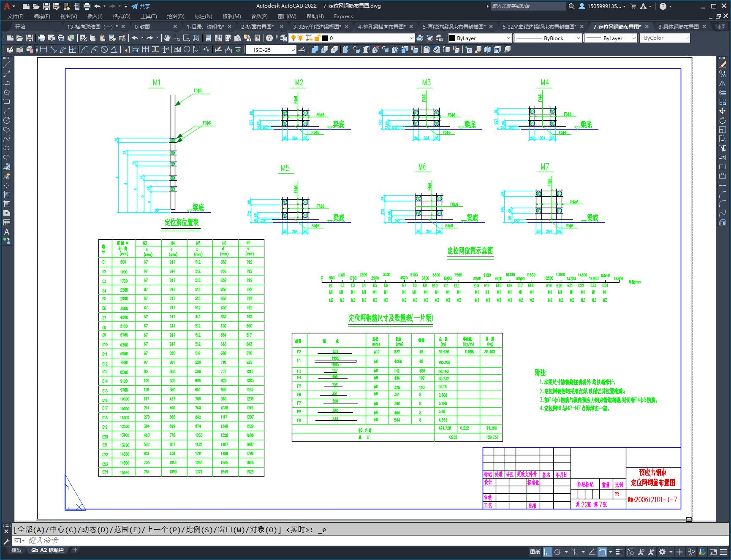The image size is (731, 560).
Task: Activate the Pan hand tool
Action: pyautogui.click(x=167, y=38)
